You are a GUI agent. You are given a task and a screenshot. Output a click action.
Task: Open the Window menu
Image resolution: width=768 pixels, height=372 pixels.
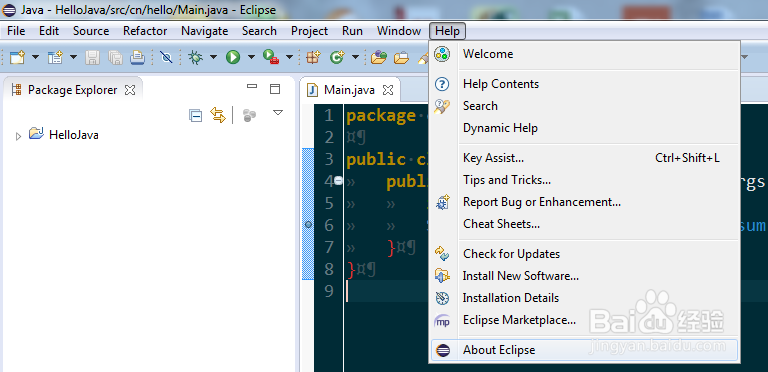pos(399,31)
